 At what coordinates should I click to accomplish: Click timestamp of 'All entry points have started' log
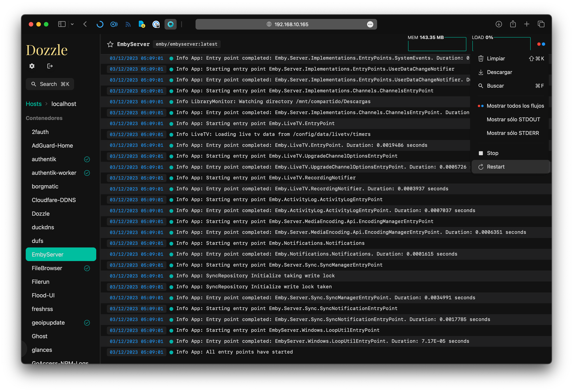[136, 352]
